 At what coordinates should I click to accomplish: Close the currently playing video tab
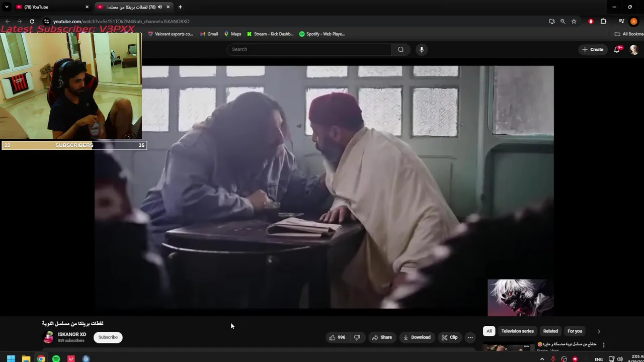[x=168, y=7]
